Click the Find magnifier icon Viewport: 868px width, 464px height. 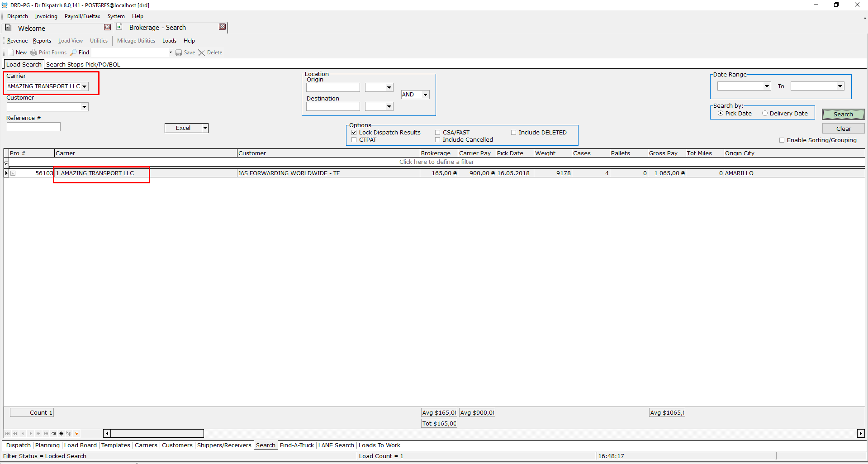click(73, 53)
